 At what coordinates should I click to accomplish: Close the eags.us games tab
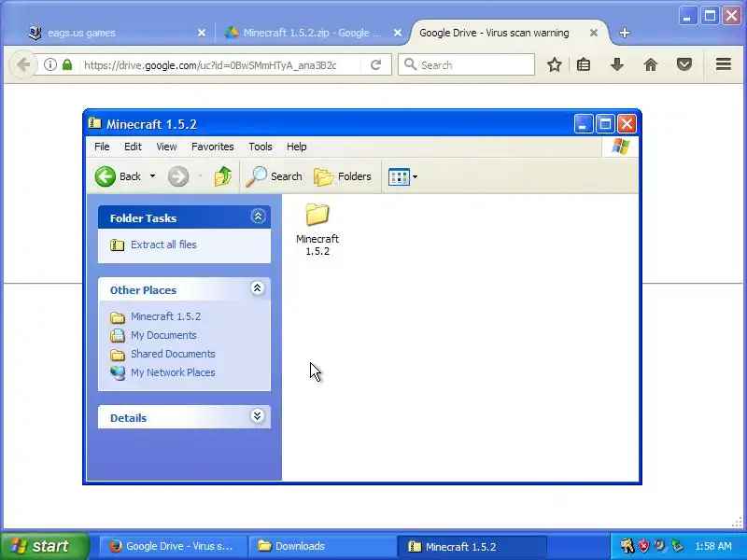pos(202,33)
